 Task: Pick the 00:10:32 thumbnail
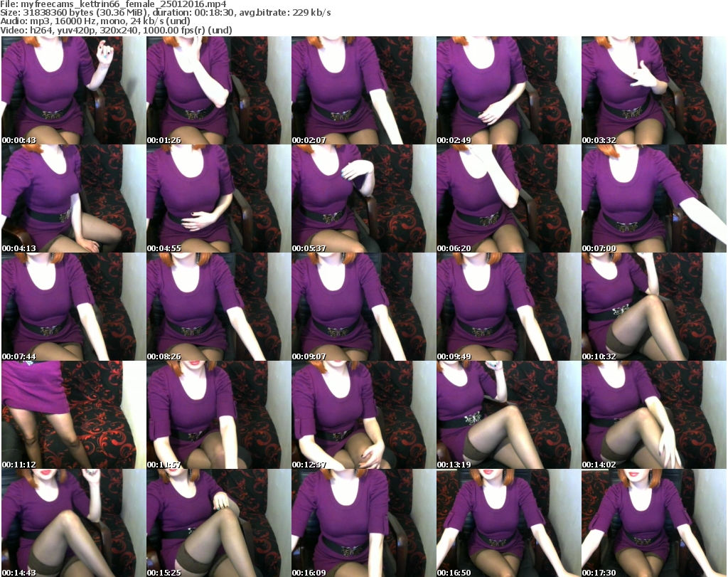coord(654,307)
